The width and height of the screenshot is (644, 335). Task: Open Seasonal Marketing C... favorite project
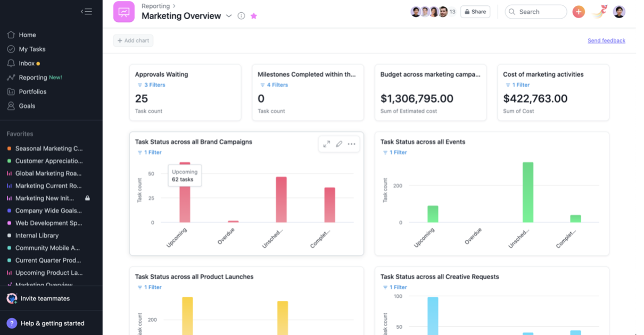point(49,149)
